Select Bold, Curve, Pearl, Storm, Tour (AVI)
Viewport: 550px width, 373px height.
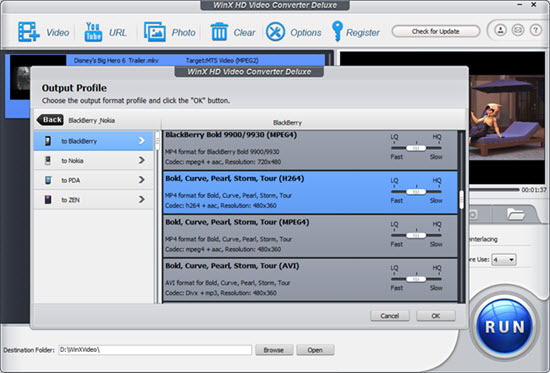point(310,280)
